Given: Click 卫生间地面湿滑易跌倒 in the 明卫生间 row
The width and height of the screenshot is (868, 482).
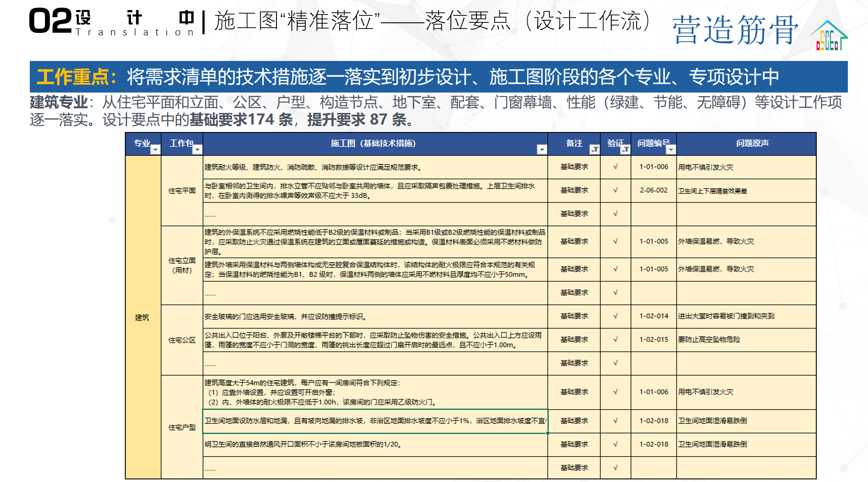Looking at the screenshot, I should (746, 444).
